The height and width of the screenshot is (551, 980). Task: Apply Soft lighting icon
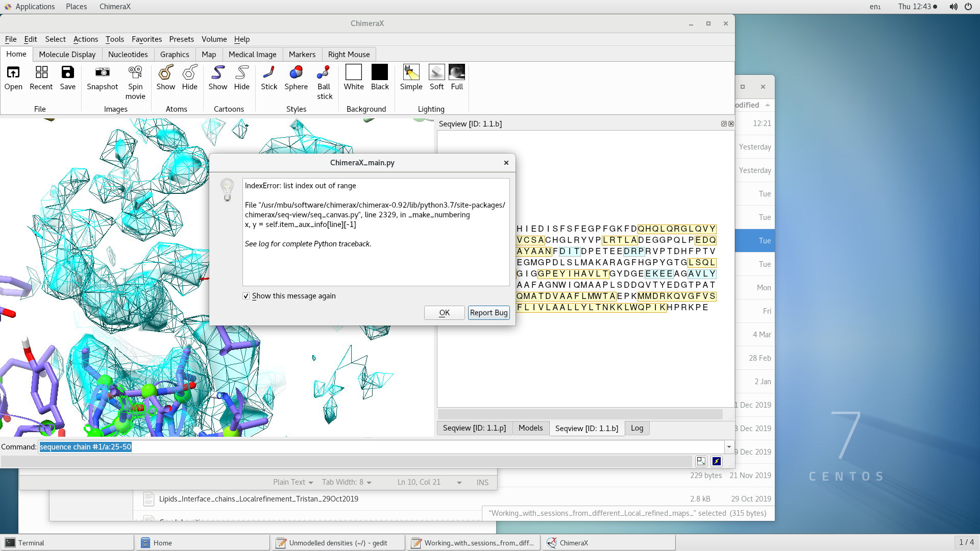(x=436, y=72)
